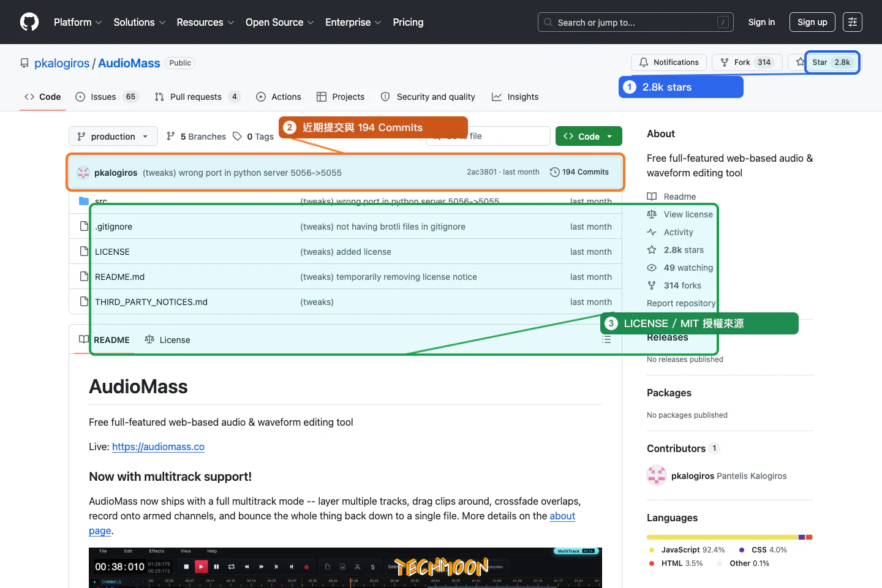Expand the Resources menu

(205, 22)
